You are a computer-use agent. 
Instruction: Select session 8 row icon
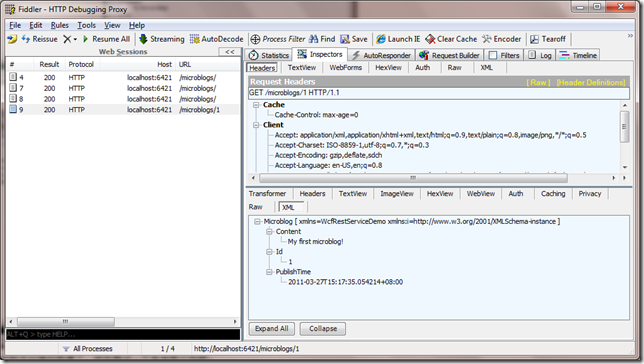(x=13, y=99)
